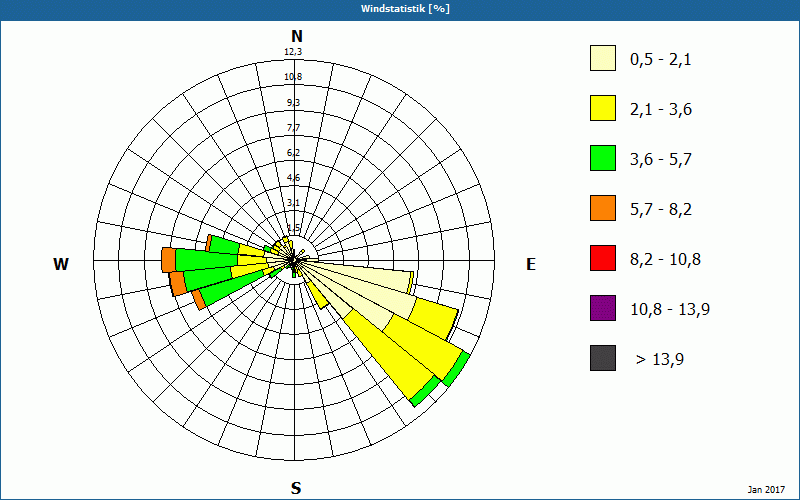Viewport: 800px width, 500px height.
Task: Click the green tip of the longest southeast bar
Action: [x=457, y=368]
